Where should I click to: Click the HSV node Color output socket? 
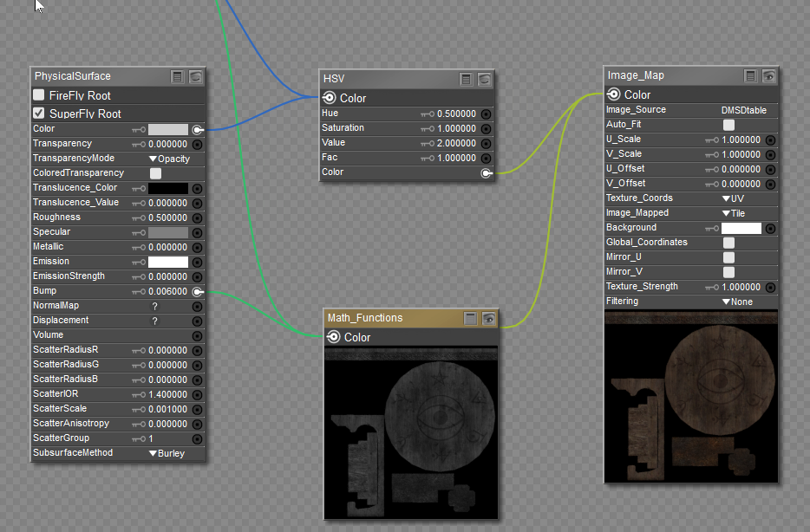coord(329,98)
